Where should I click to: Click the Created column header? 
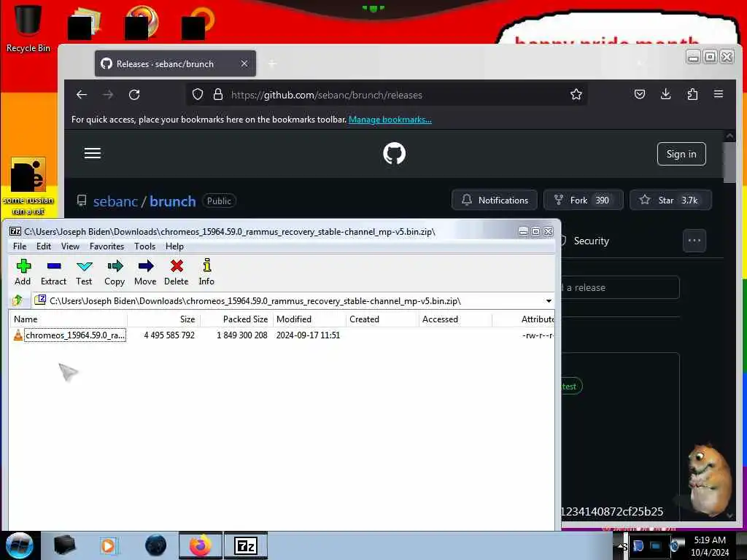[382, 319]
